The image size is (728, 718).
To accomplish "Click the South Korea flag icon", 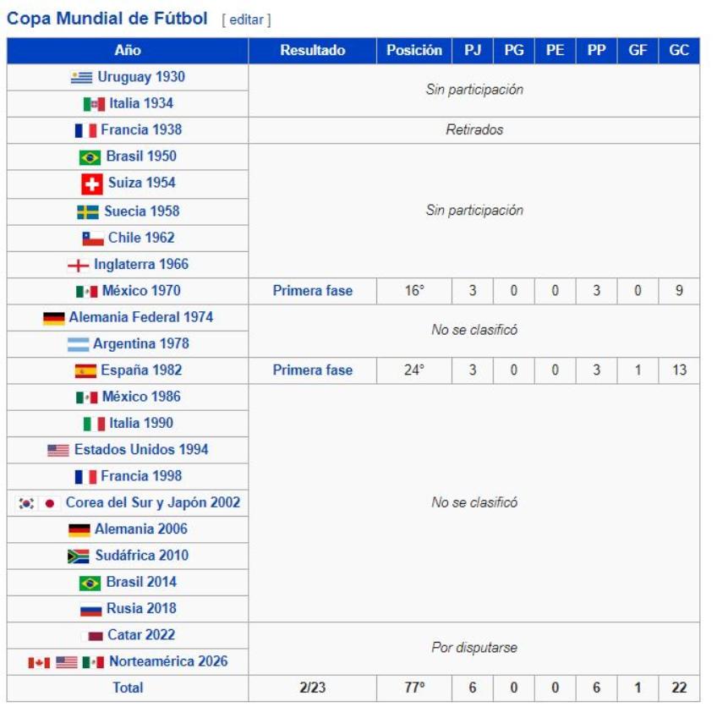I will coord(27,503).
